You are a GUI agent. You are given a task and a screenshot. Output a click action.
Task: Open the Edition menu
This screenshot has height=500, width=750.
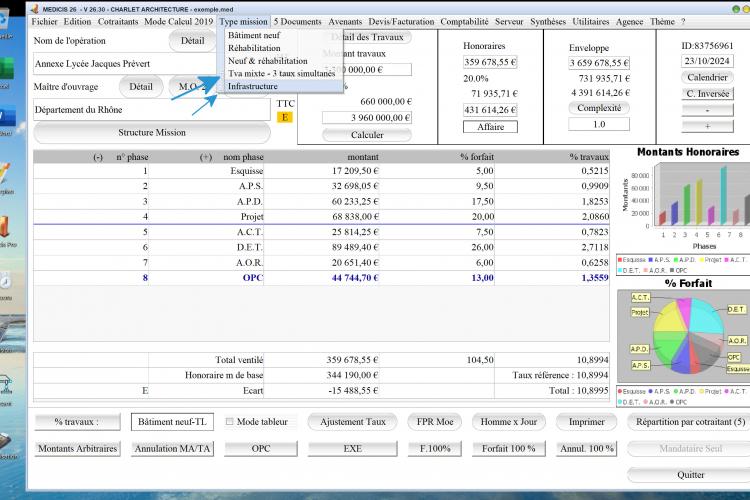(x=77, y=22)
